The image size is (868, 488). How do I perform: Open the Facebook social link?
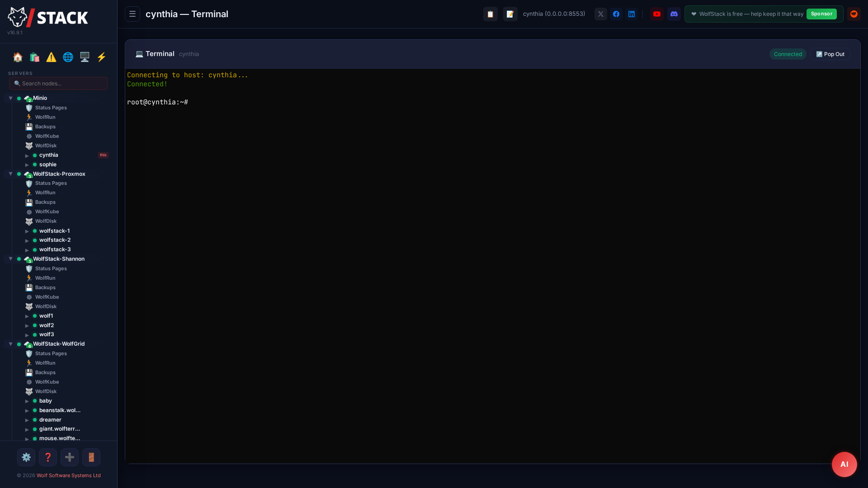click(616, 14)
